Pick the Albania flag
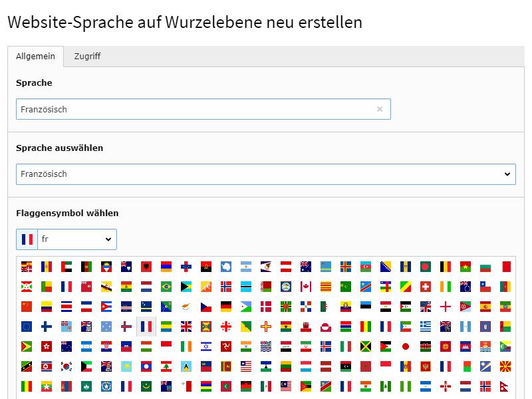Viewport: 532px width, 399px height. [x=146, y=267]
